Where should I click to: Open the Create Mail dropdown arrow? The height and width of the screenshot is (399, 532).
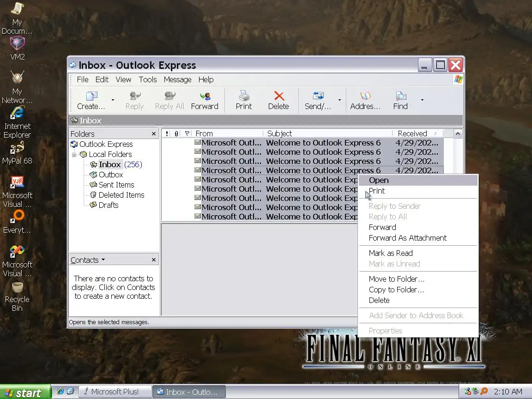coord(113,100)
